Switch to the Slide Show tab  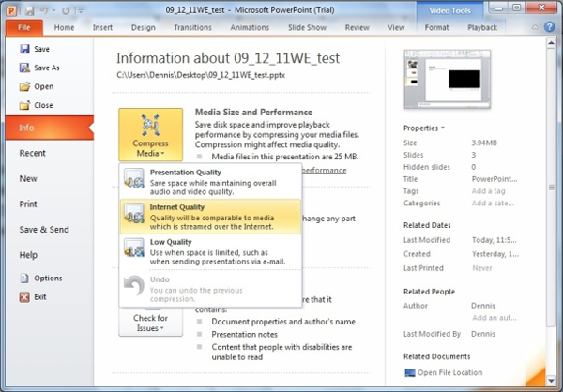click(308, 27)
